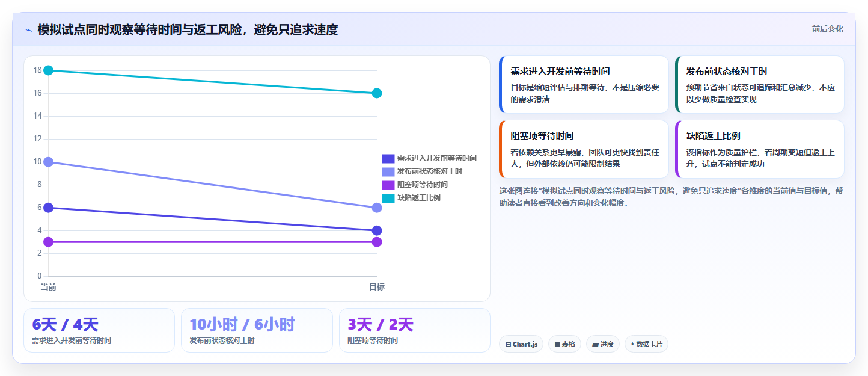Click the 数据卡片 tag
Screen dimensions: 868x376
coord(646,344)
